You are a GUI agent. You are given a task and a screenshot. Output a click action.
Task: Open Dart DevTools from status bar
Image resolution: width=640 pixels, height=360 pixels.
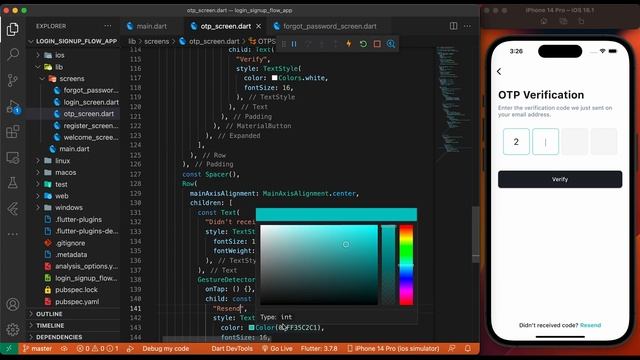click(x=232, y=349)
